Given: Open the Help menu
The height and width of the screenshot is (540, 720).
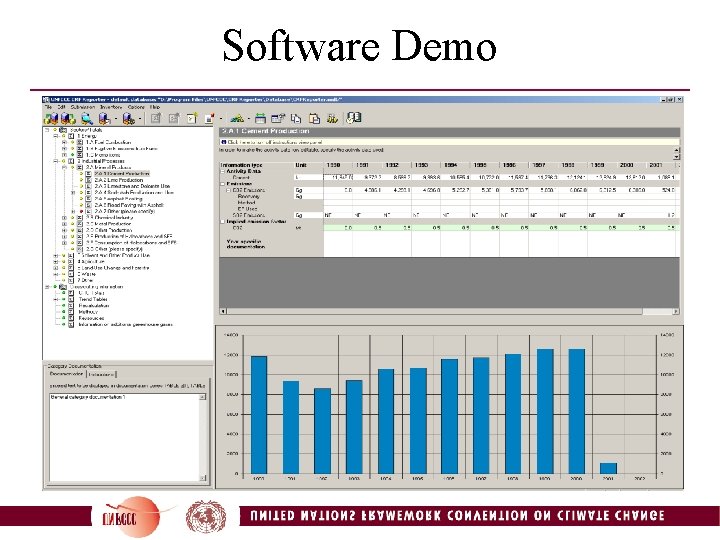Looking at the screenshot, I should [155, 107].
